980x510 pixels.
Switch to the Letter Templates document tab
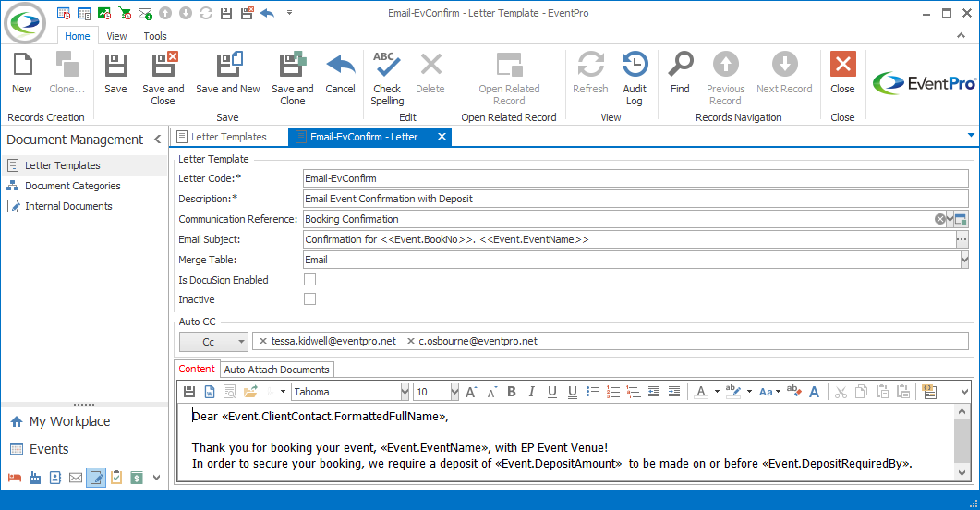point(229,137)
